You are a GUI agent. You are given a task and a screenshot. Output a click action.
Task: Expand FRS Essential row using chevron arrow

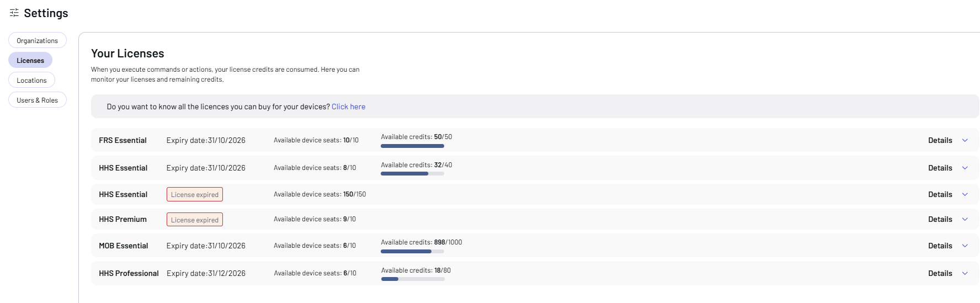[965, 140]
